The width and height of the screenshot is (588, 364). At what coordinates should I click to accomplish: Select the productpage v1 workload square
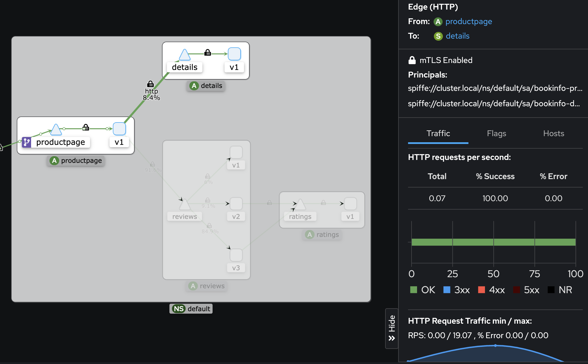click(119, 129)
